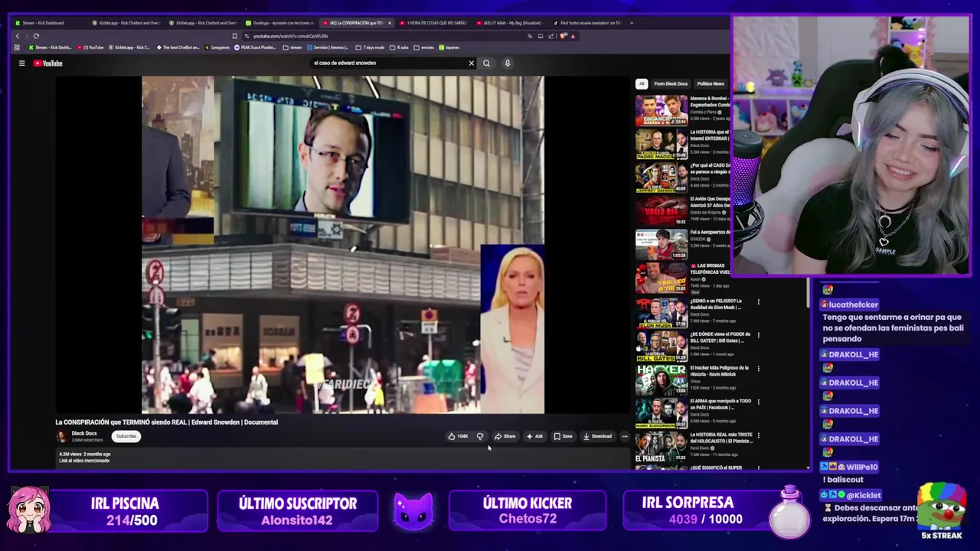Open the VUELO 914 video thumbnail
Image resolution: width=980 pixels, height=551 pixels.
(661, 210)
